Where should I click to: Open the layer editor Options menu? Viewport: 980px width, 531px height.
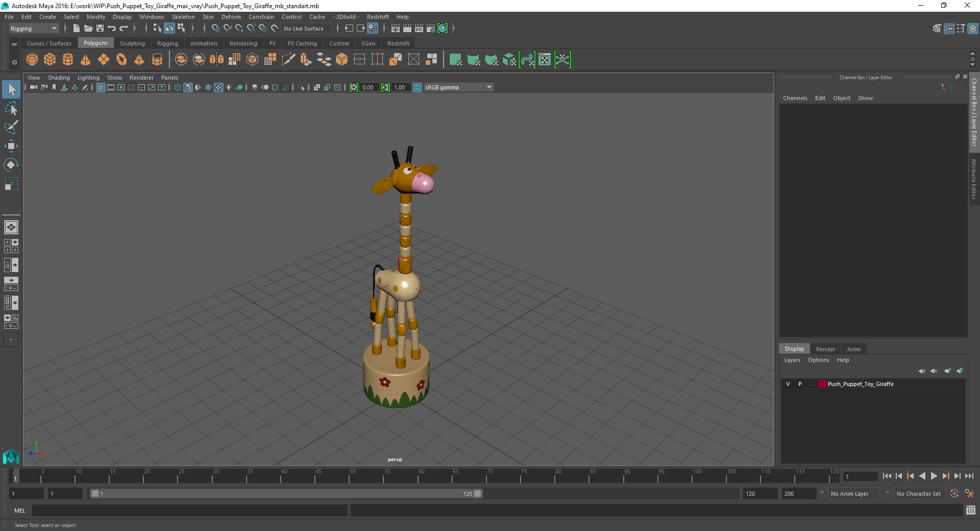(x=819, y=360)
